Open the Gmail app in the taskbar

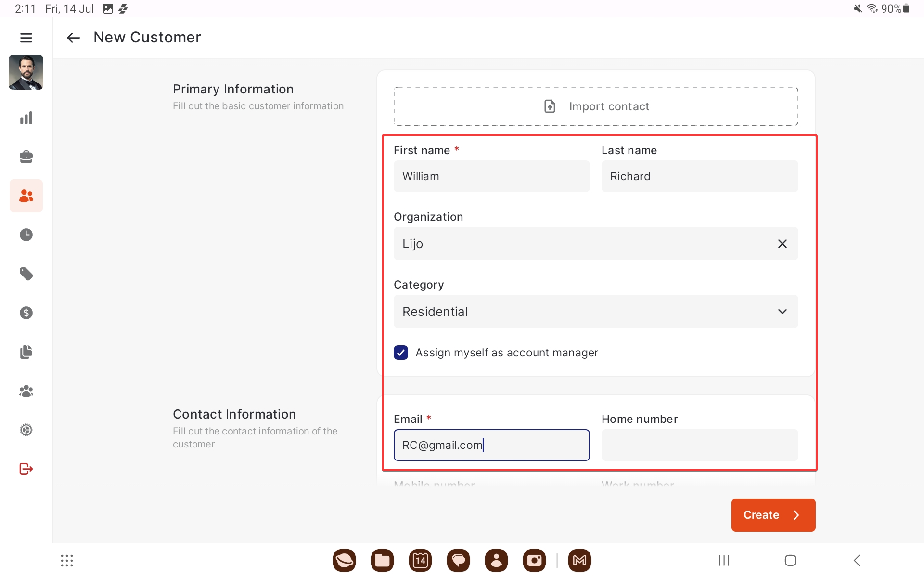tap(579, 560)
